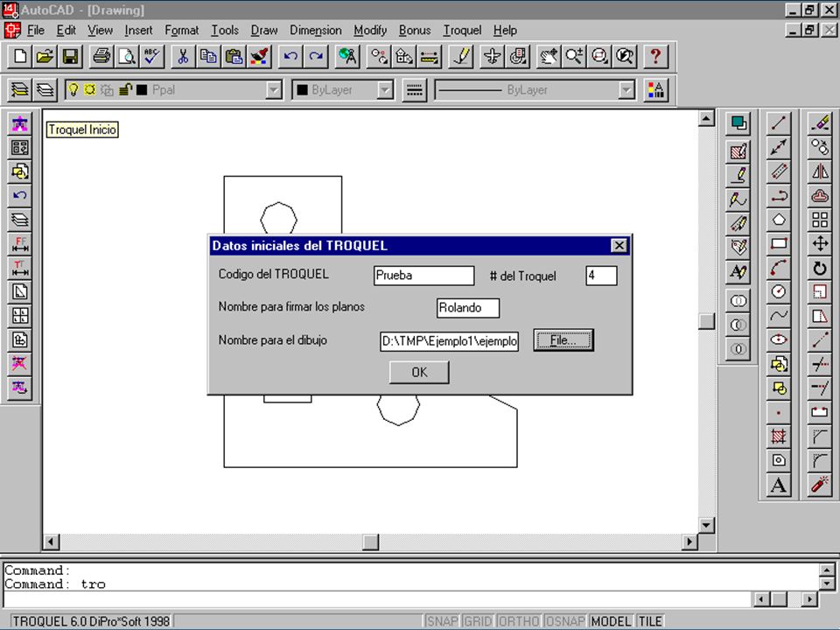This screenshot has width=840, height=630.
Task: Toggle MODEL space in the status bar
Action: click(x=612, y=621)
